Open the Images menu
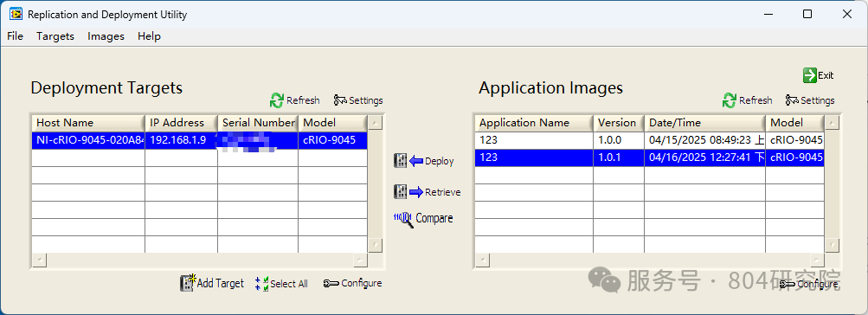Screen dimensions: 868x315 [106, 36]
